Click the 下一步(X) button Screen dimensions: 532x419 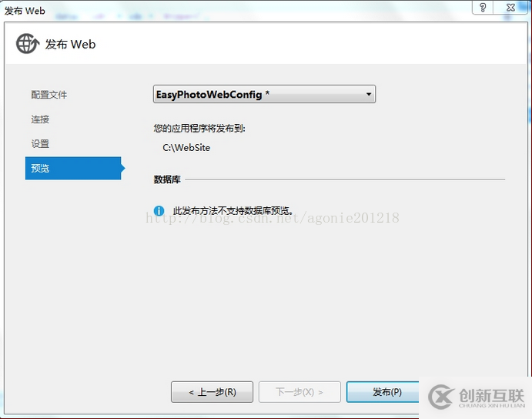pyautogui.click(x=299, y=392)
